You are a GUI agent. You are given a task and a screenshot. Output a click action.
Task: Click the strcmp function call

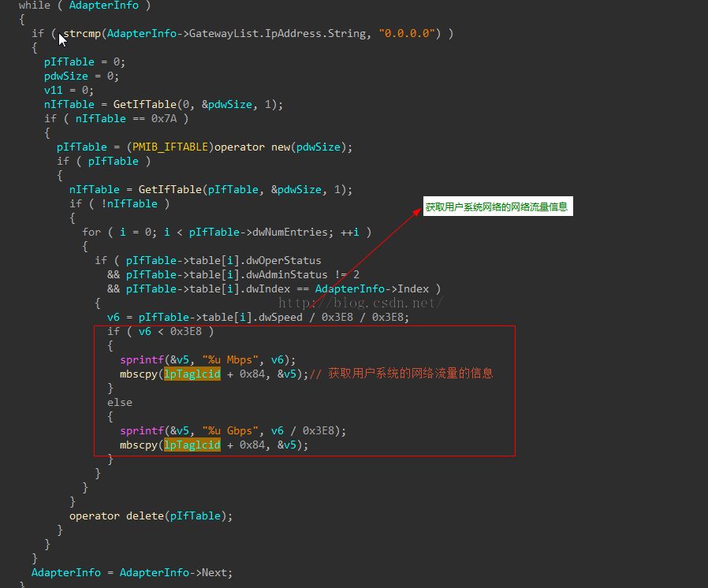tap(82, 33)
